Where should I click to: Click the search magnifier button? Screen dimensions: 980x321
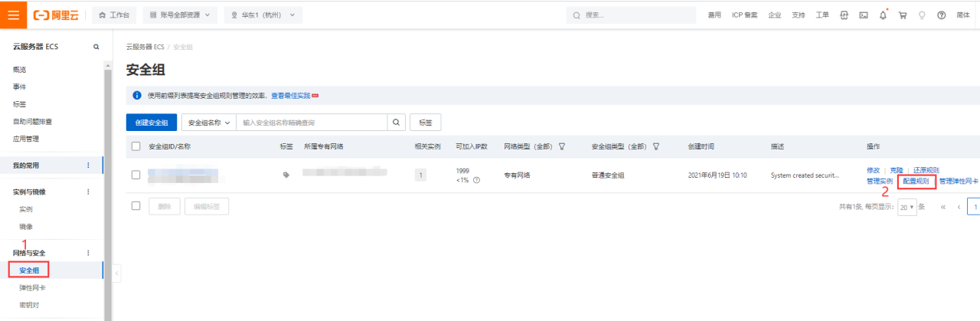pos(397,123)
